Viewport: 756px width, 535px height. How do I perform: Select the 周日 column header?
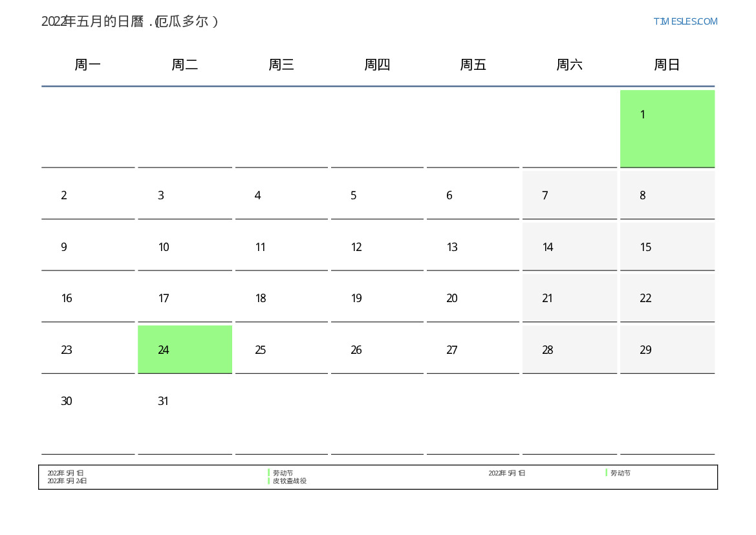coord(667,64)
